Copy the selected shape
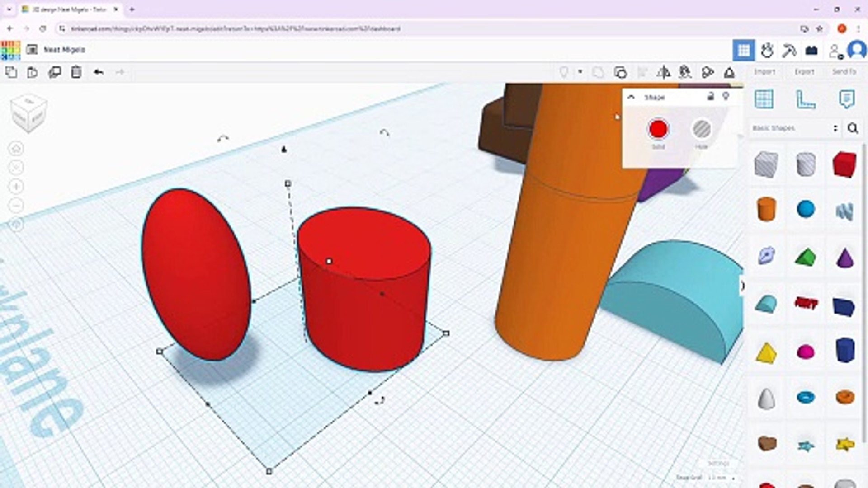The height and width of the screenshot is (488, 868). click(x=11, y=72)
